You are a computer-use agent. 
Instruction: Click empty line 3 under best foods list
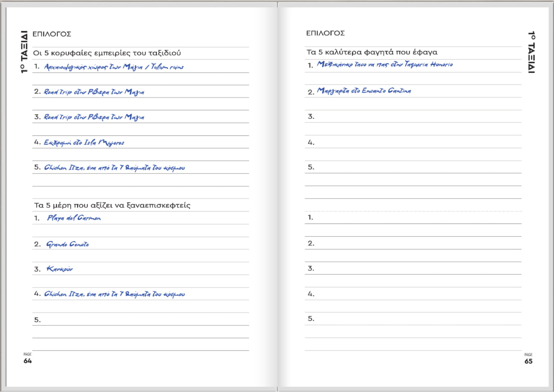(414, 116)
